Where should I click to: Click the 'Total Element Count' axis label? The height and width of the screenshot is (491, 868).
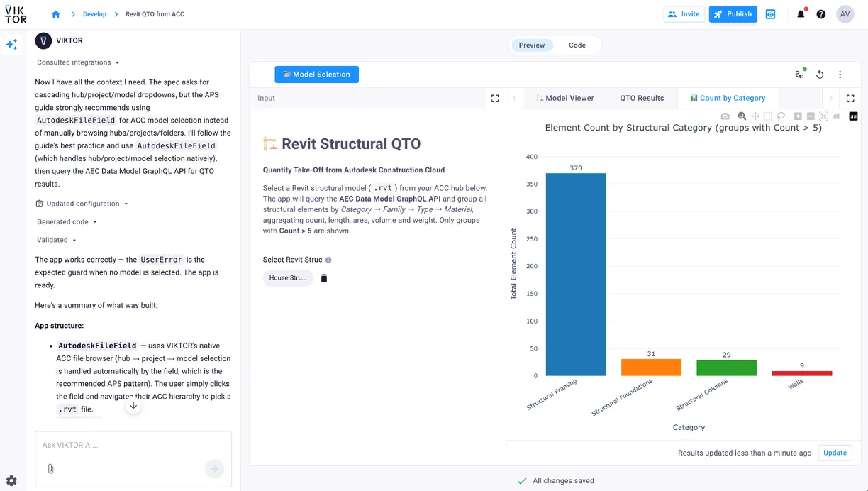tap(514, 264)
